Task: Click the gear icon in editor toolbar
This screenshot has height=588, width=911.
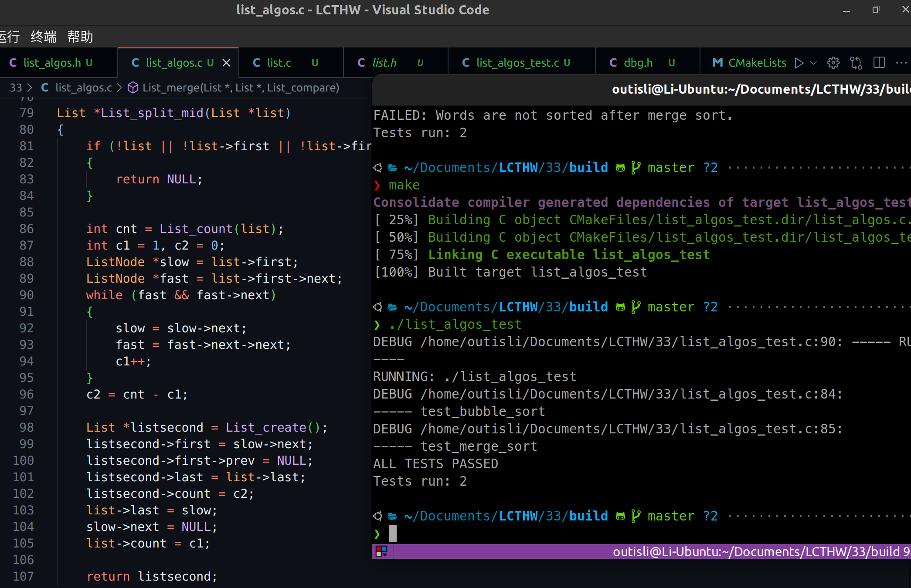Action: click(833, 63)
